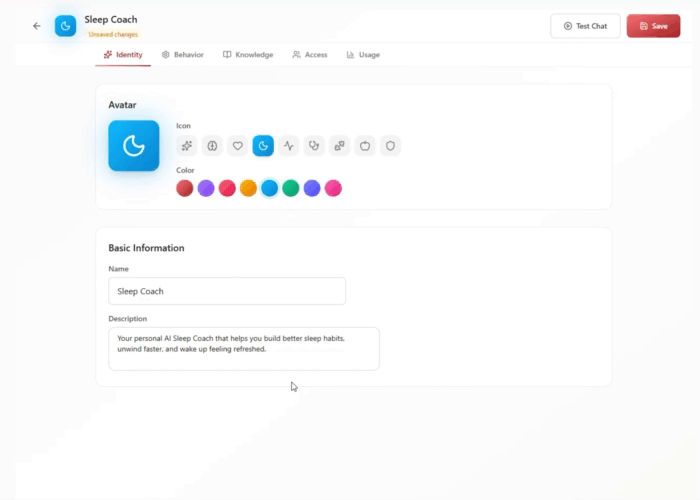Open the Knowledge tab
This screenshot has width=700, height=500.
(248, 55)
